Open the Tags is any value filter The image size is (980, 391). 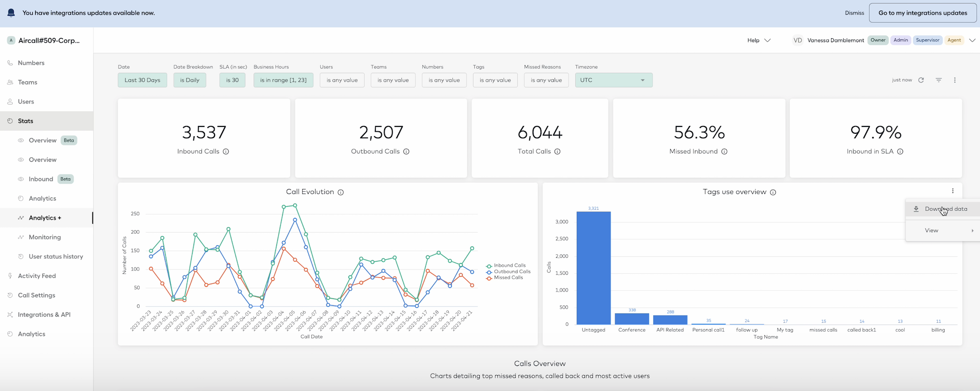click(495, 80)
